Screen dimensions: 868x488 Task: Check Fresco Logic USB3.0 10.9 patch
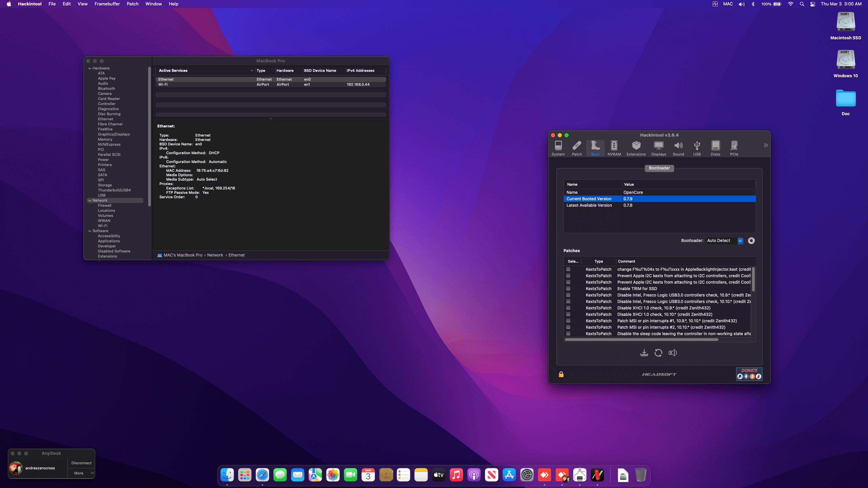pos(568,295)
